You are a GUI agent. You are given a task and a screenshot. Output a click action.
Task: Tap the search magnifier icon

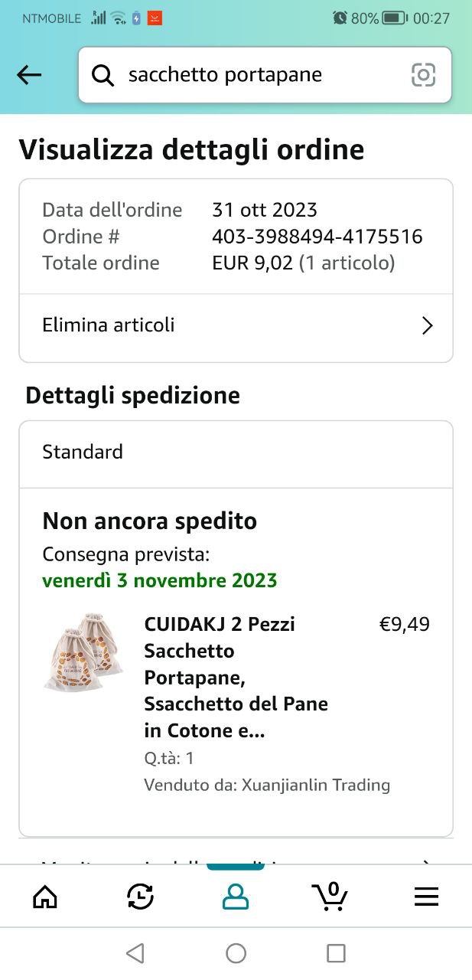tap(103, 75)
